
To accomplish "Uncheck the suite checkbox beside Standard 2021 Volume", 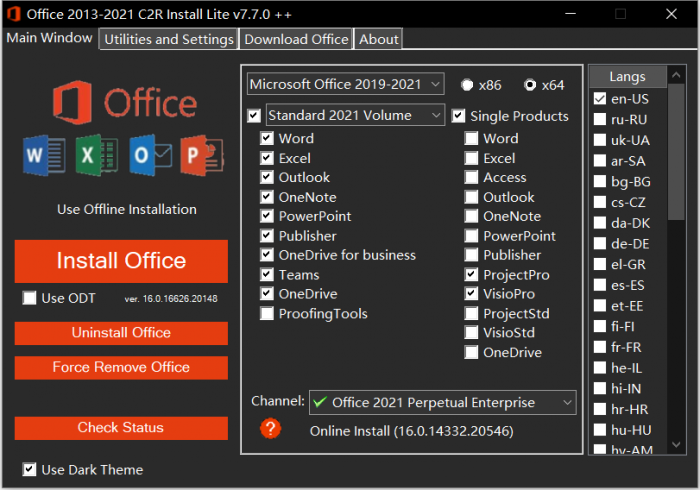I will [x=254, y=116].
